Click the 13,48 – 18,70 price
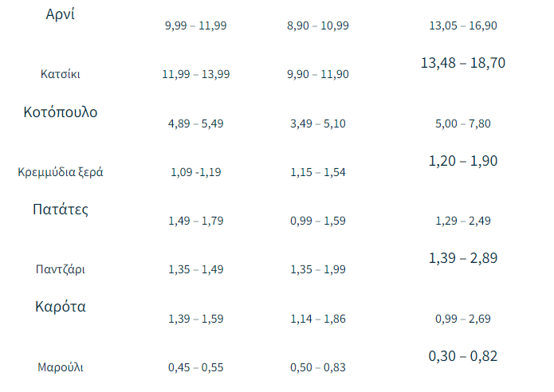 point(463,63)
